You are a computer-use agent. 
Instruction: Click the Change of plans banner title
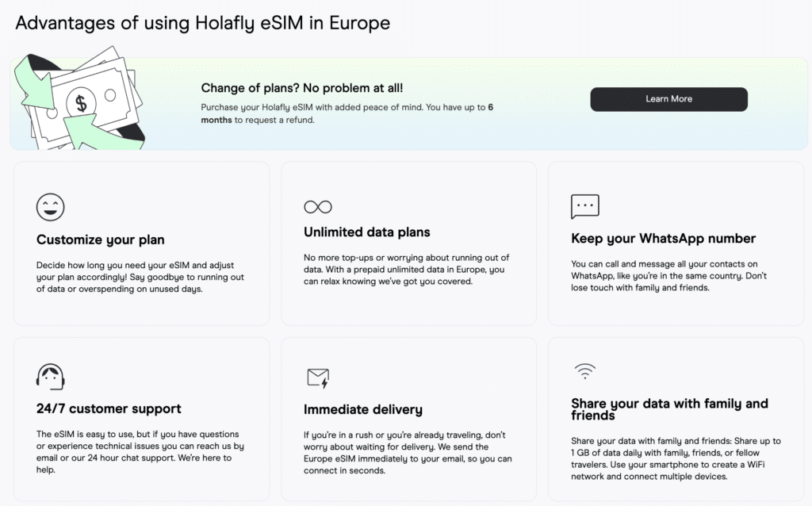tap(302, 88)
